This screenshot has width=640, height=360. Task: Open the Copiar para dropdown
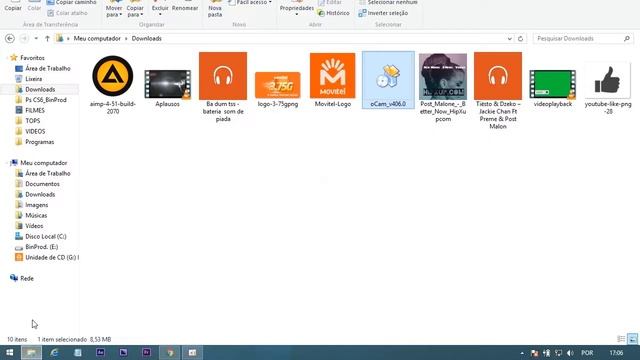135,9
